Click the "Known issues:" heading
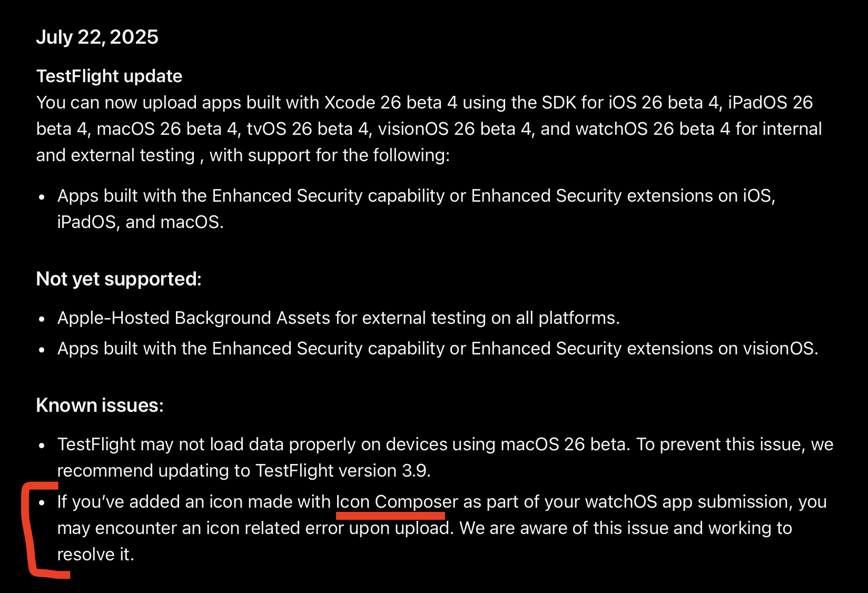This screenshot has width=868, height=593. click(100, 406)
